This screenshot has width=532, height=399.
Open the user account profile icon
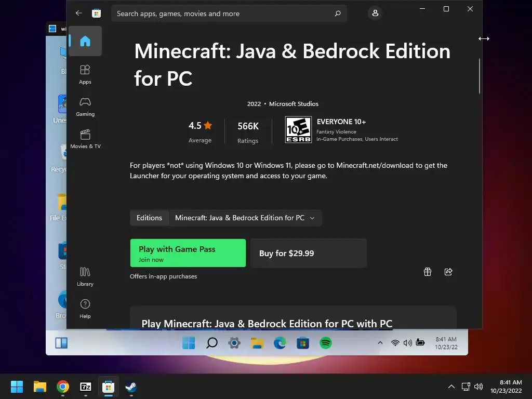click(375, 13)
